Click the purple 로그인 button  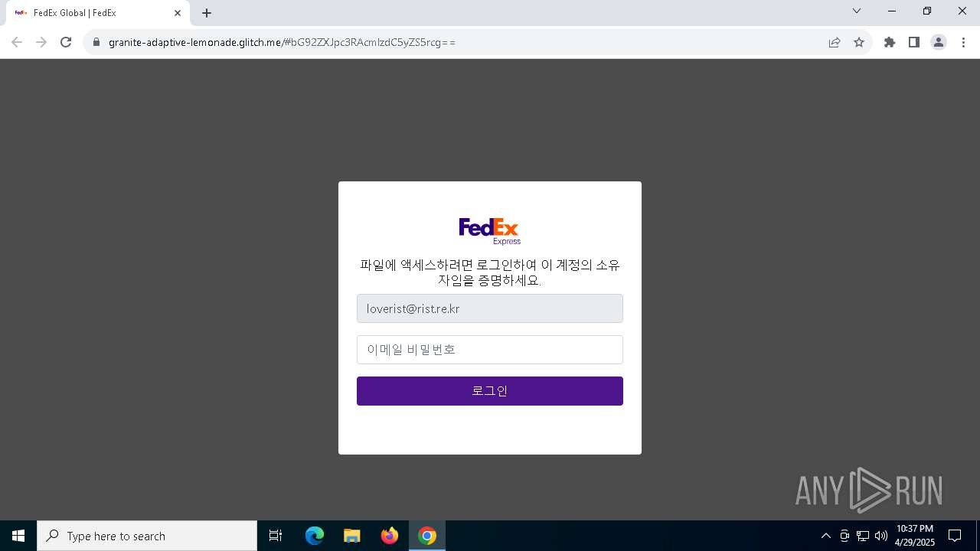[490, 391]
